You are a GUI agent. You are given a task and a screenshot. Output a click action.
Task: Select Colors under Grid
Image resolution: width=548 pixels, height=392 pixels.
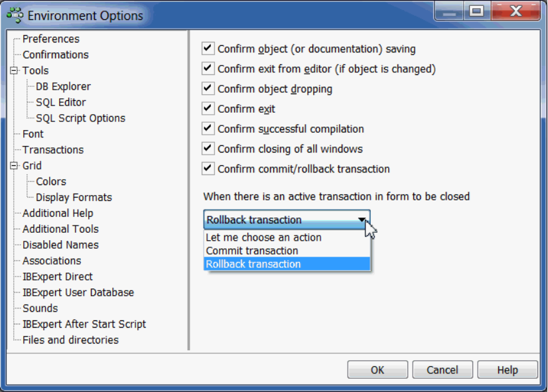(51, 182)
